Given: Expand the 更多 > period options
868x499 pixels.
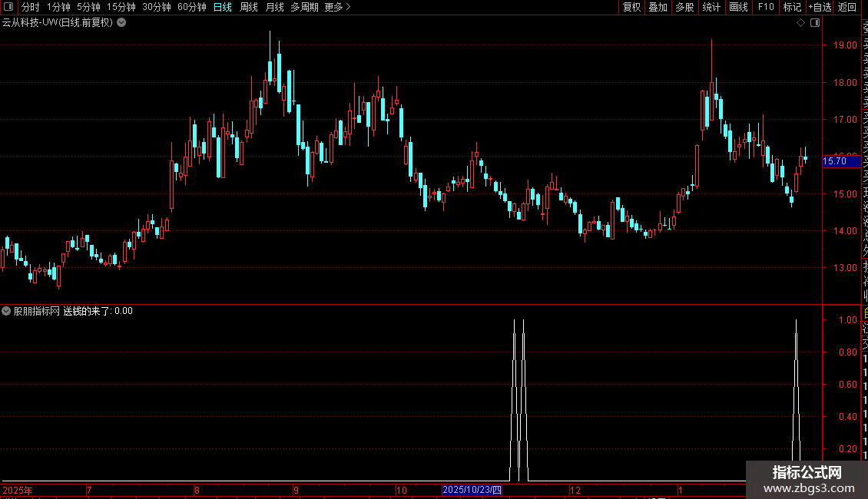Looking at the screenshot, I should 337,7.
